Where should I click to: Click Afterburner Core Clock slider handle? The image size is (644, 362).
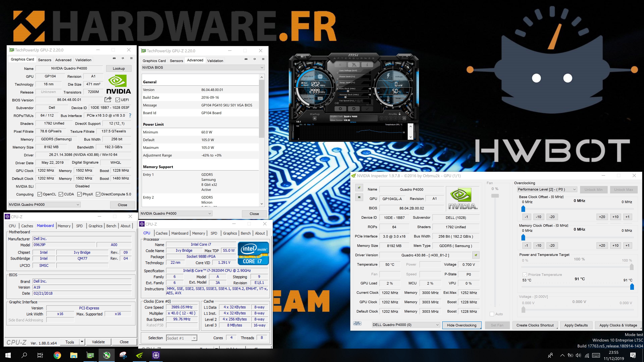pyautogui.click(x=348, y=91)
